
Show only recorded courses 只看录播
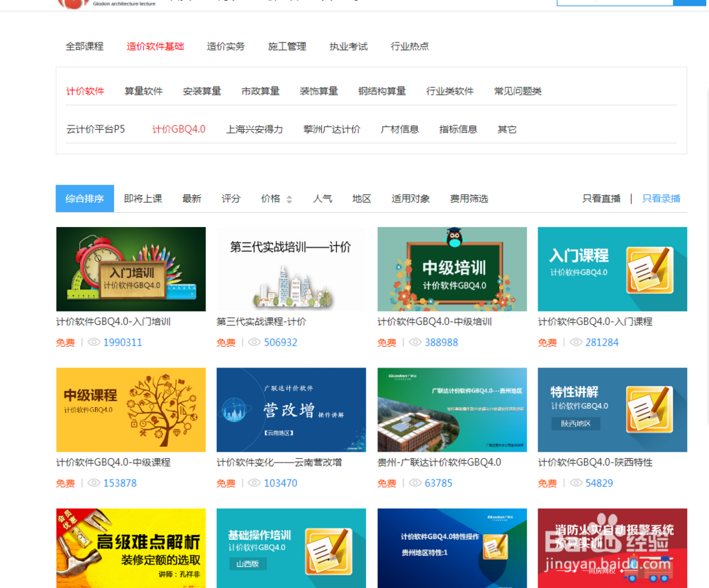pos(661,199)
